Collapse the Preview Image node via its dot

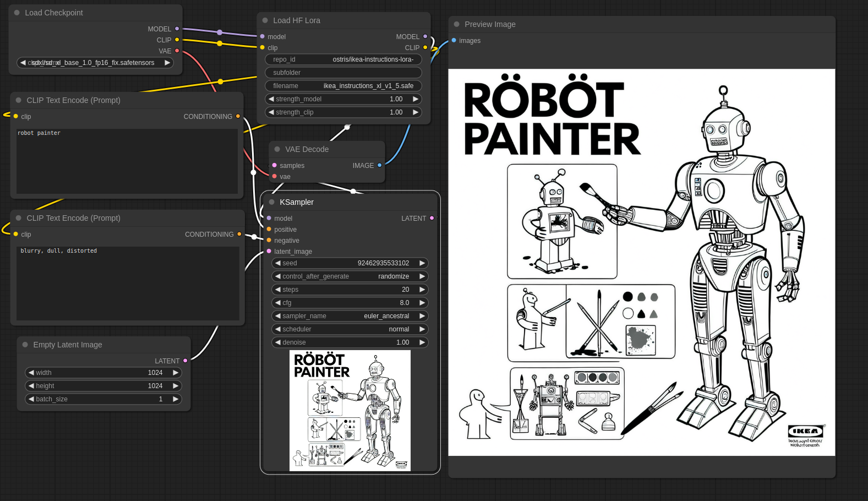pos(457,24)
